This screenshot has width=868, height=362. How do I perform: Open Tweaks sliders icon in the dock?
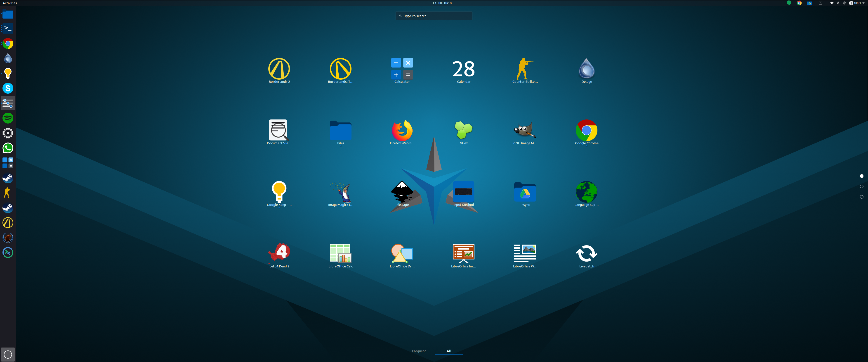pos(8,103)
